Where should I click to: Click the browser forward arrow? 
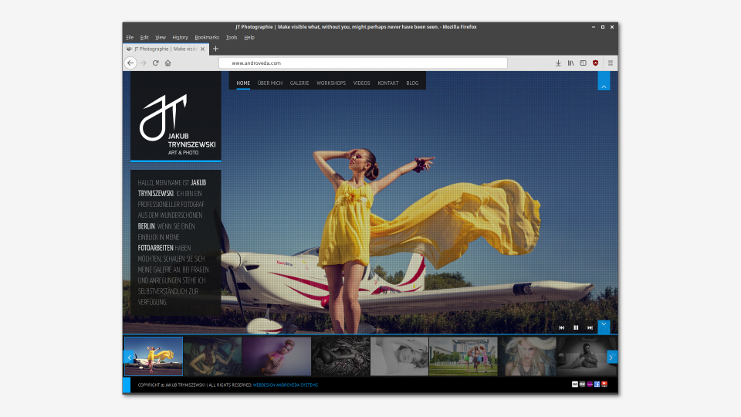[143, 63]
